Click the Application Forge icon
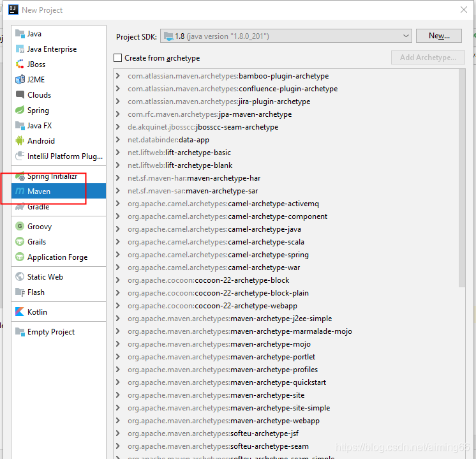476x459 pixels. click(x=20, y=257)
